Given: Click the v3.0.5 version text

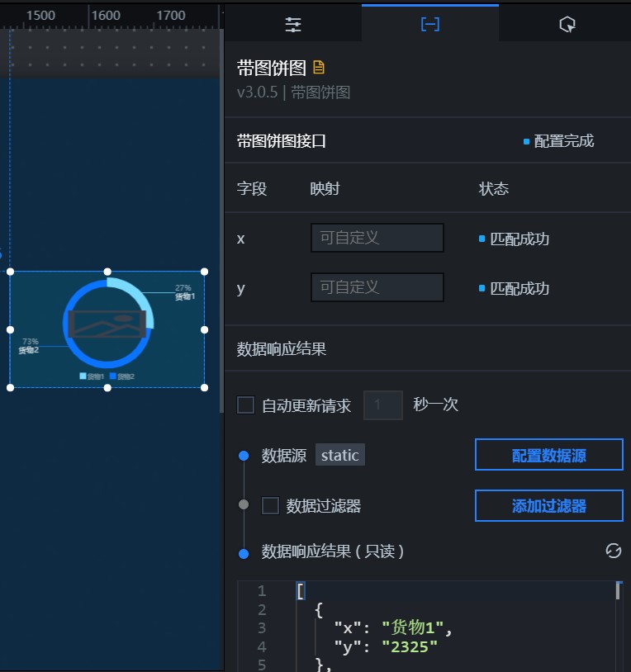Looking at the screenshot, I should pyautogui.click(x=257, y=92).
